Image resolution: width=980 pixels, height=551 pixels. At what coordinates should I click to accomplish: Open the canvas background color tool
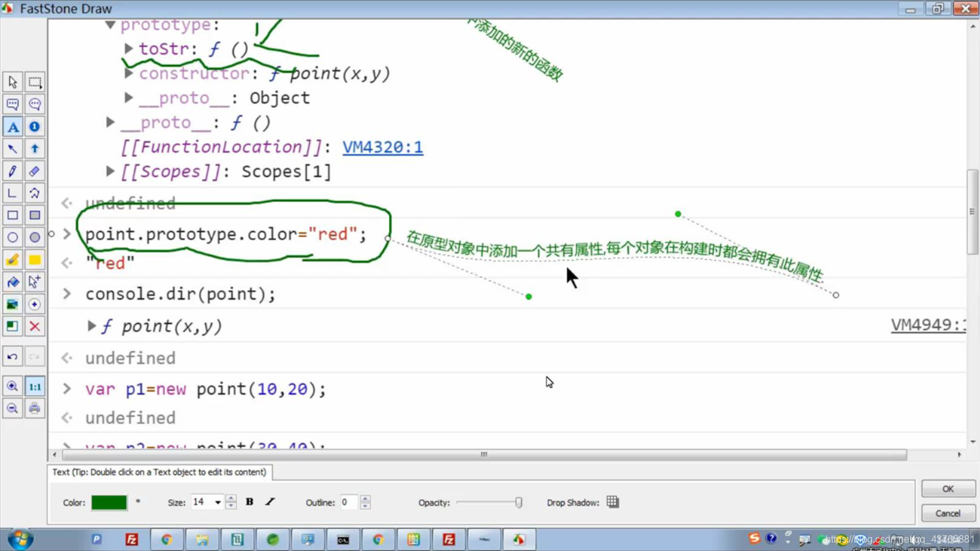[12, 326]
